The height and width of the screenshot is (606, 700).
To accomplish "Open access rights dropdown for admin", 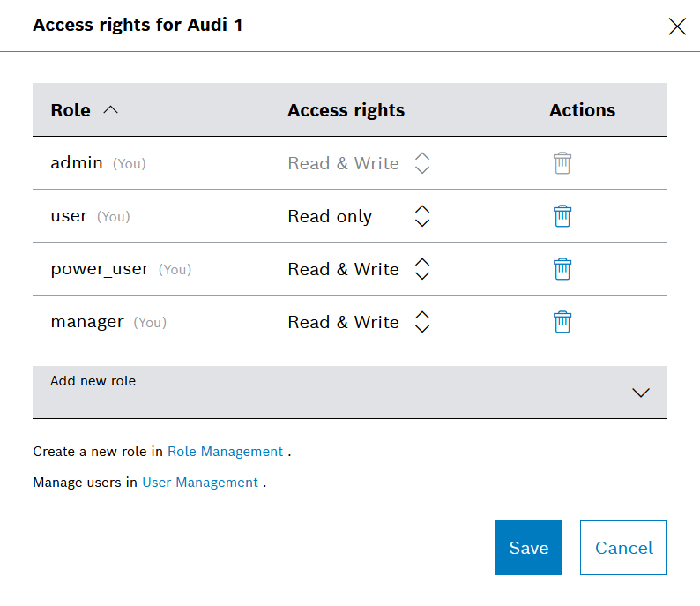I will [421, 163].
